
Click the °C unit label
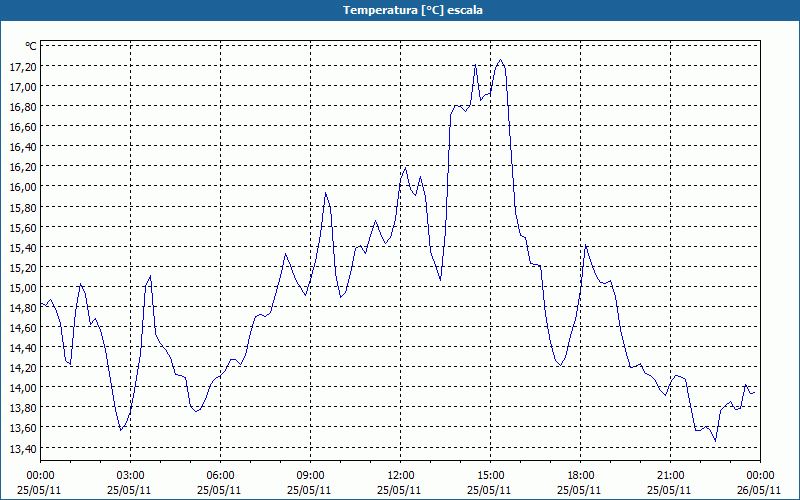31,46
